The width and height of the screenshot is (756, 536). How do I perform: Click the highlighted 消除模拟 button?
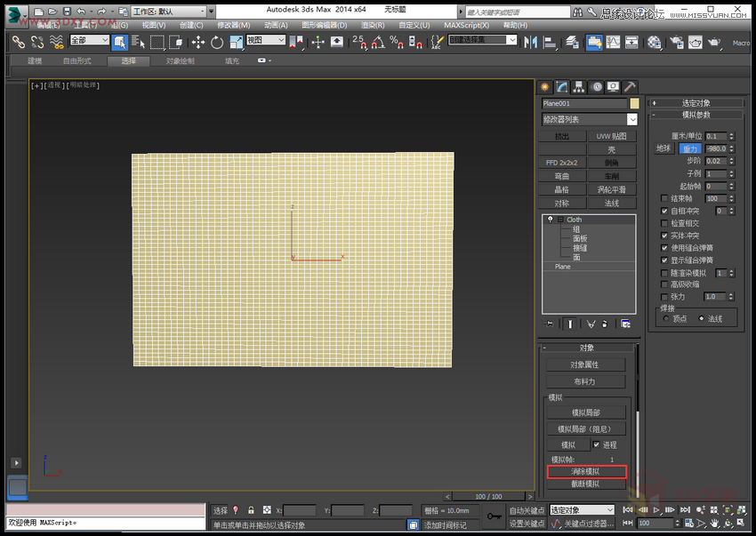pyautogui.click(x=587, y=471)
